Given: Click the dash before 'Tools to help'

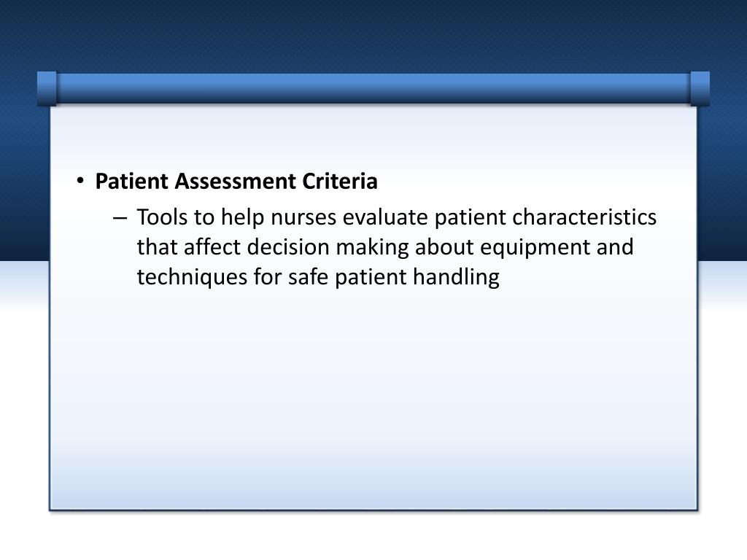Looking at the screenshot, I should point(120,217).
